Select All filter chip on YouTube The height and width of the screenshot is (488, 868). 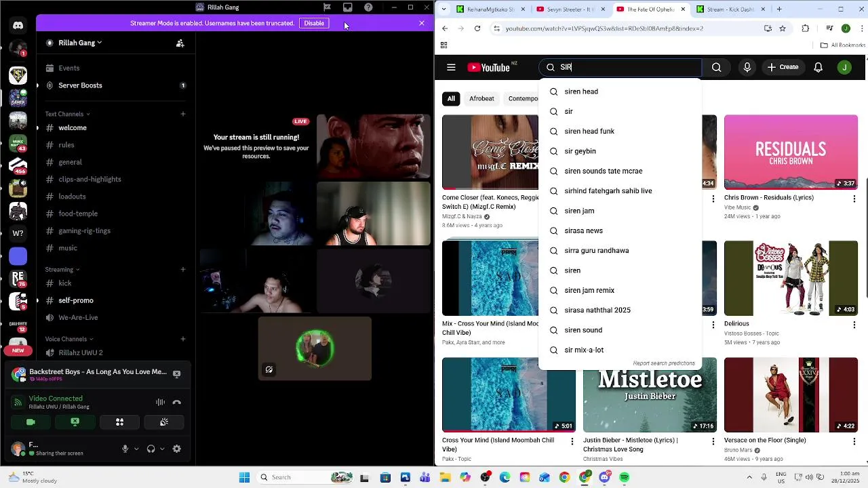tap(451, 98)
